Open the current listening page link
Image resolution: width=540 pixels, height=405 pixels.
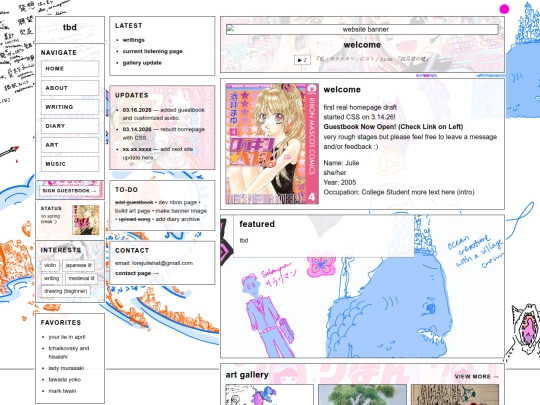[153, 51]
